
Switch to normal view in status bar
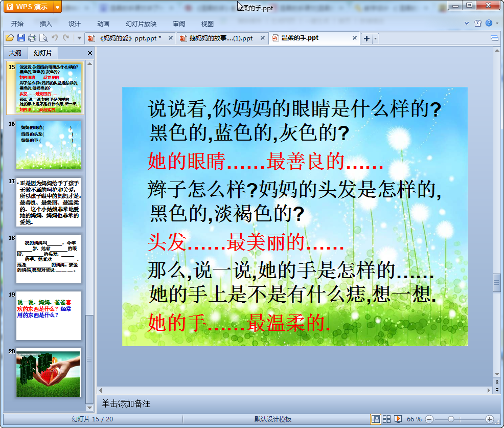pos(376,419)
